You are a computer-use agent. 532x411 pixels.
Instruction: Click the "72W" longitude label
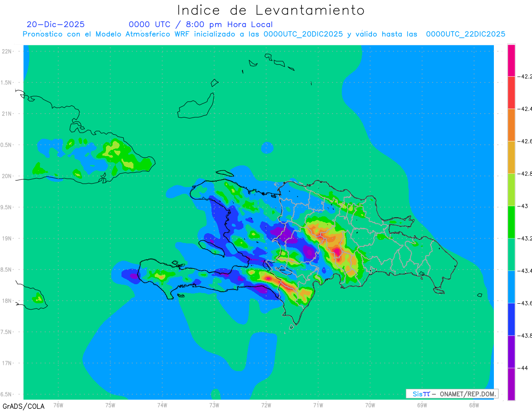pos(266,405)
